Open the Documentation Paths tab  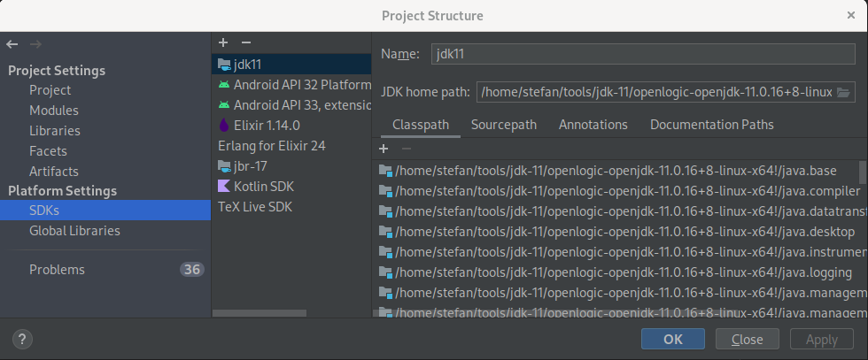click(x=711, y=125)
